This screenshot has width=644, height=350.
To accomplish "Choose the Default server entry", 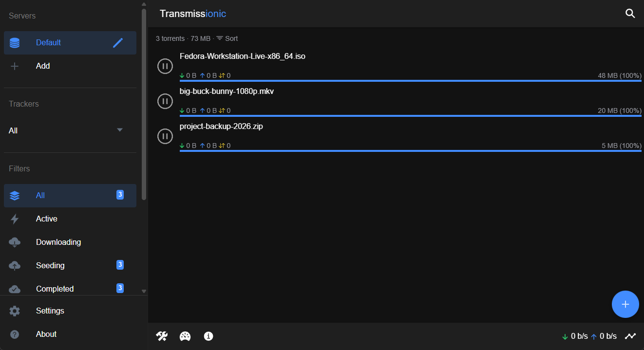I will pyautogui.click(x=70, y=43).
